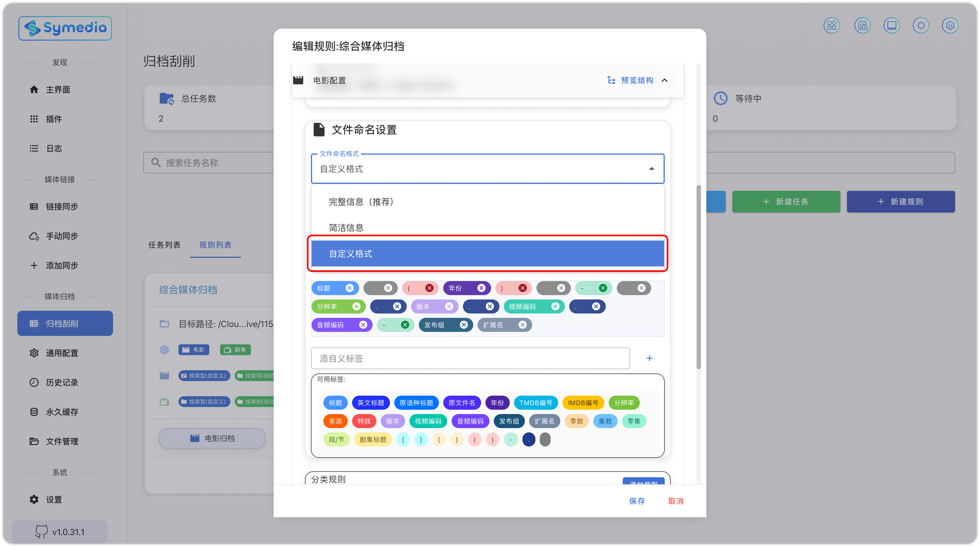Select 完整信息（推荐） option
Viewport: 980px width, 547px height.
coord(487,201)
